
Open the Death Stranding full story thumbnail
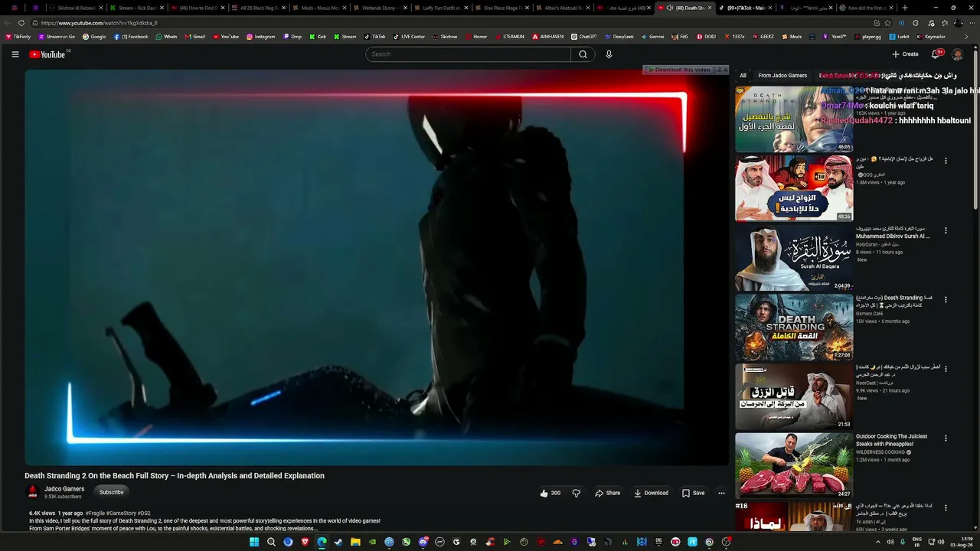pos(794,328)
